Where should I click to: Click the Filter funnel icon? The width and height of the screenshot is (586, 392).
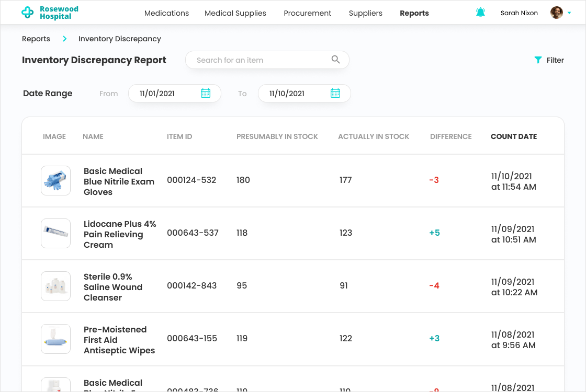coord(538,60)
